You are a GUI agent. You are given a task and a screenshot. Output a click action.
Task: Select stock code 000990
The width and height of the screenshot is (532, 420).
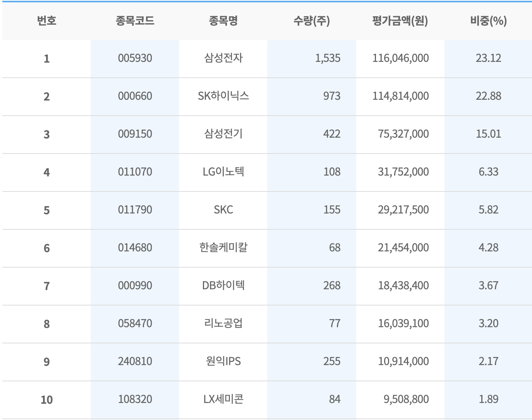(135, 286)
